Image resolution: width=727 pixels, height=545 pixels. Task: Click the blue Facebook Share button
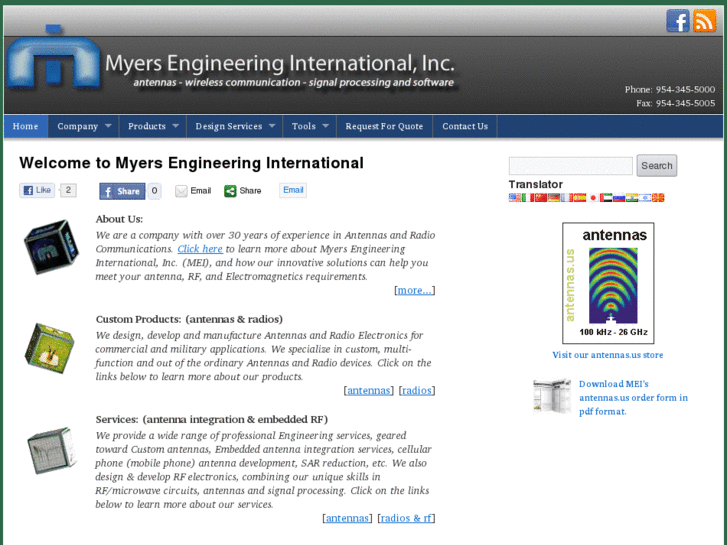pos(122,191)
